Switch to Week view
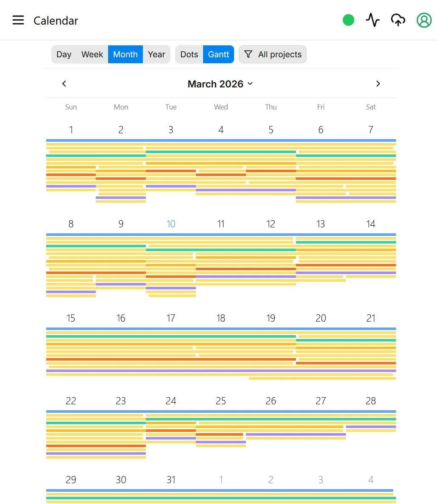Screen dimensions: 438x504 coord(92,54)
